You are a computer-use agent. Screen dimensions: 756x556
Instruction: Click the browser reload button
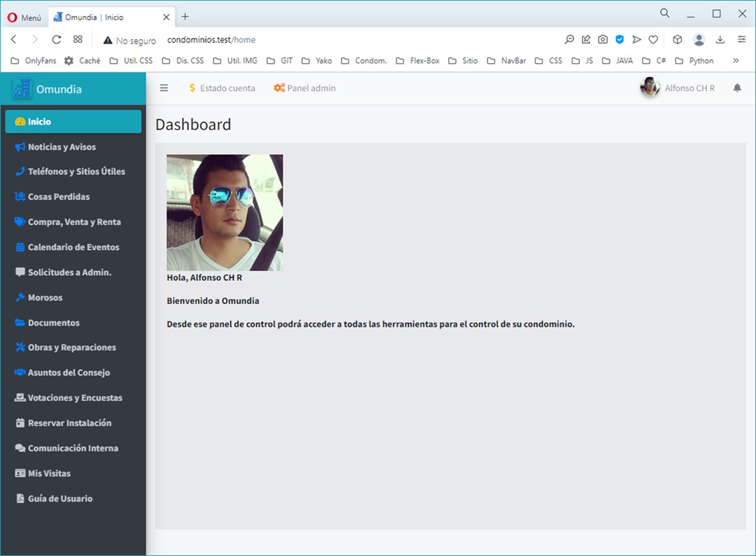point(56,40)
